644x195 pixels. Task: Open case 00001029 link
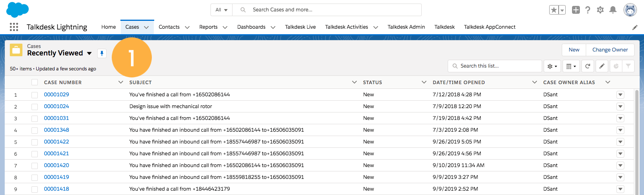click(x=57, y=95)
